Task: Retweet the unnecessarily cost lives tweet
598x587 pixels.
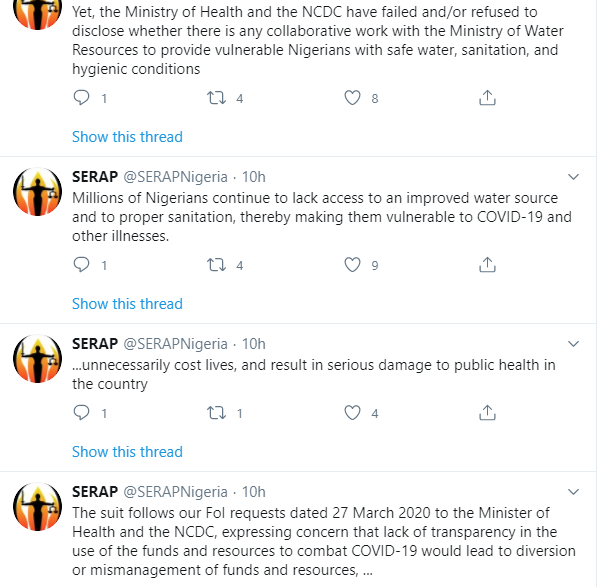Action: 216,412
